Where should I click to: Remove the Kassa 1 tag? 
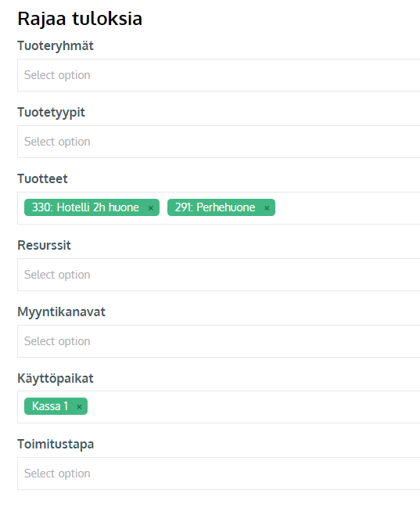pyautogui.click(x=79, y=407)
